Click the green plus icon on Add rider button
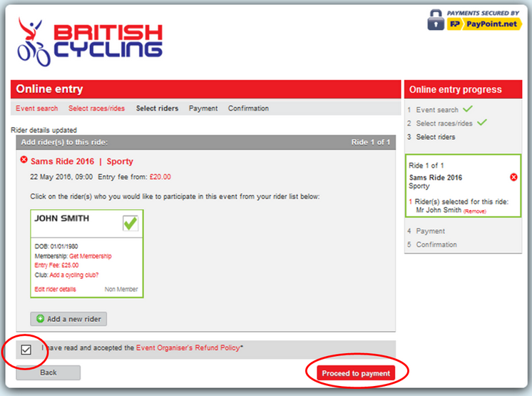 point(41,319)
